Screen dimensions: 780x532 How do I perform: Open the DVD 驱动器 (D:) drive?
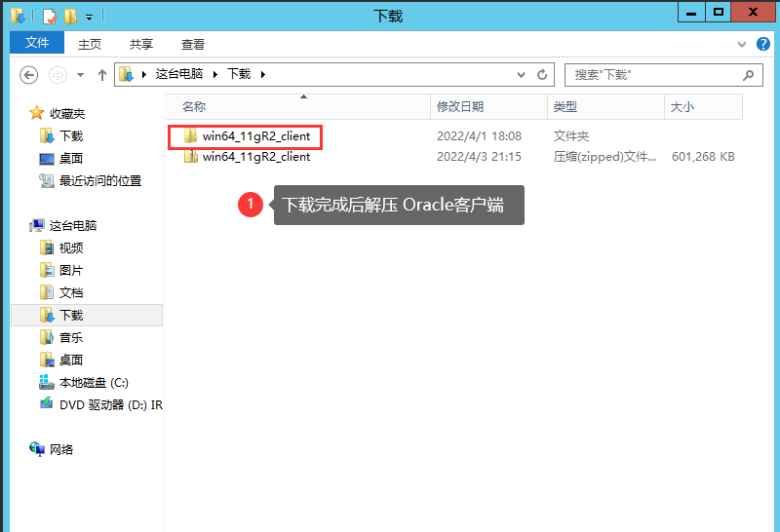pos(111,404)
